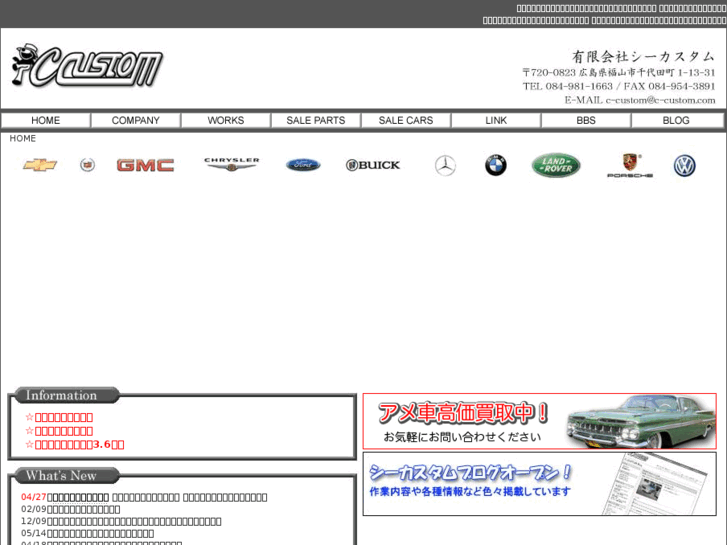The image size is (727, 545).
Task: Visit the BLOG menu item
Action: point(676,121)
